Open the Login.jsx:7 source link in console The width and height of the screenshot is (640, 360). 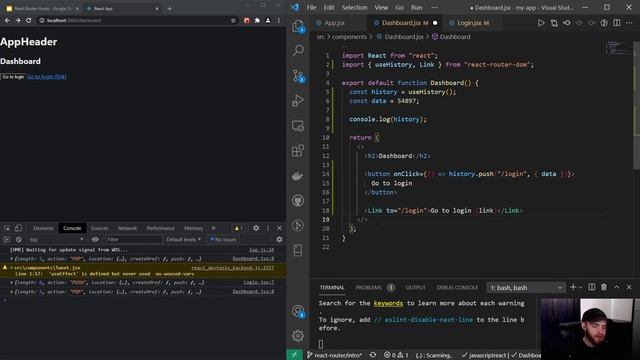(x=259, y=282)
